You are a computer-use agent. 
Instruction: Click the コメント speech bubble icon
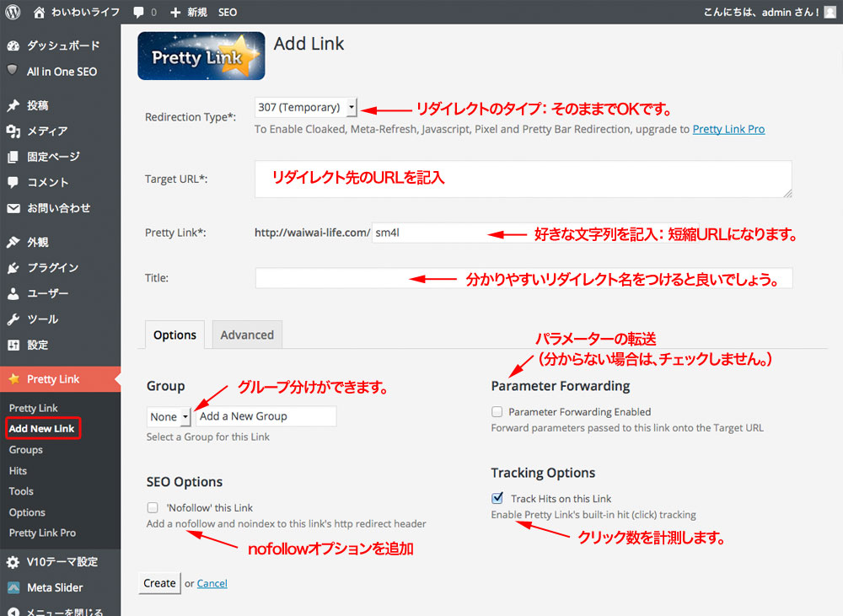pyautogui.click(x=13, y=183)
